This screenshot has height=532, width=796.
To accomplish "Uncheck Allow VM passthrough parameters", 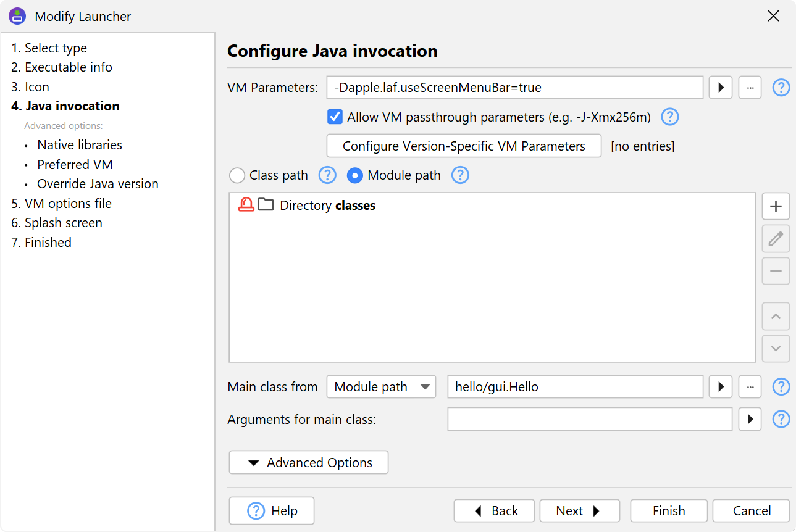I will 335,117.
